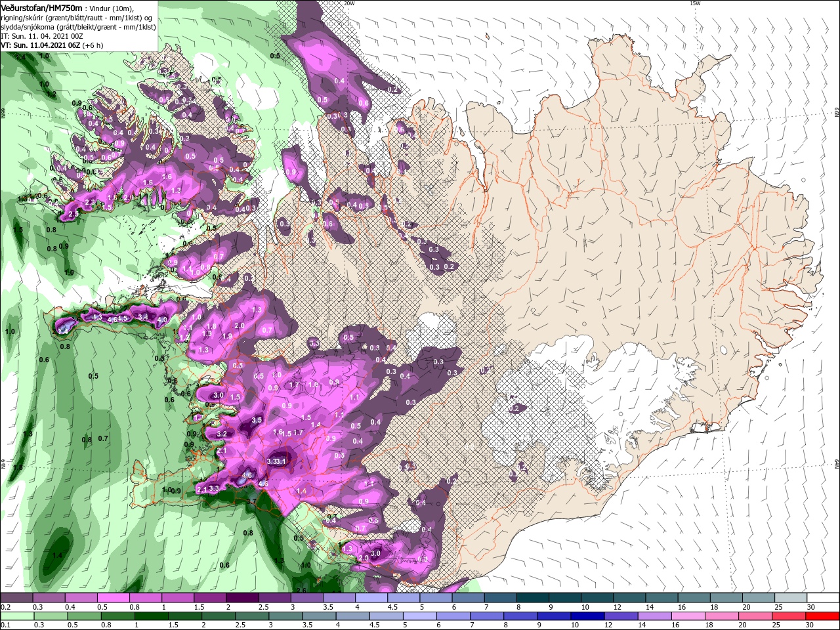Image resolution: width=840 pixels, height=630 pixels.
Task: Click the '3.7' rainfall value on map
Action: [x=250, y=501]
